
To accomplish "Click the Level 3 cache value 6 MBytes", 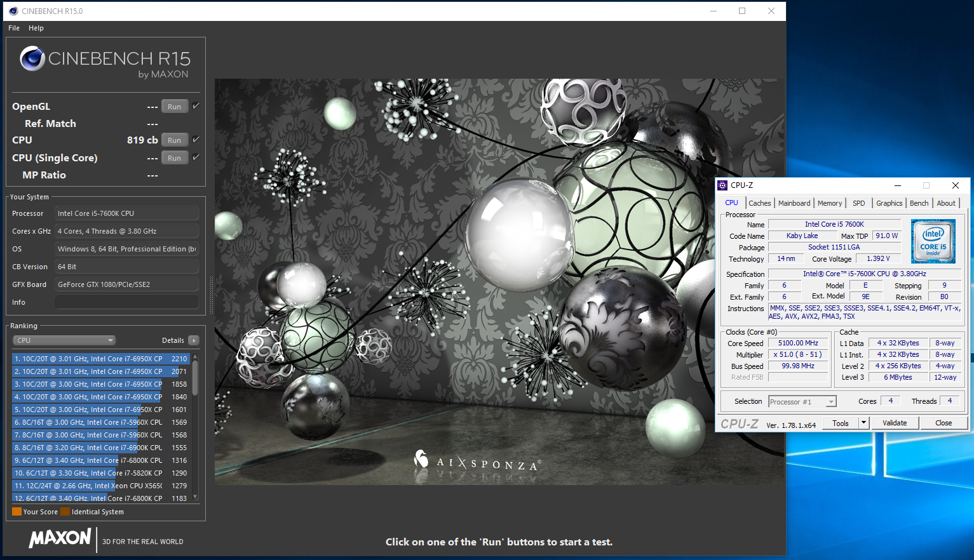I will pyautogui.click(x=898, y=377).
